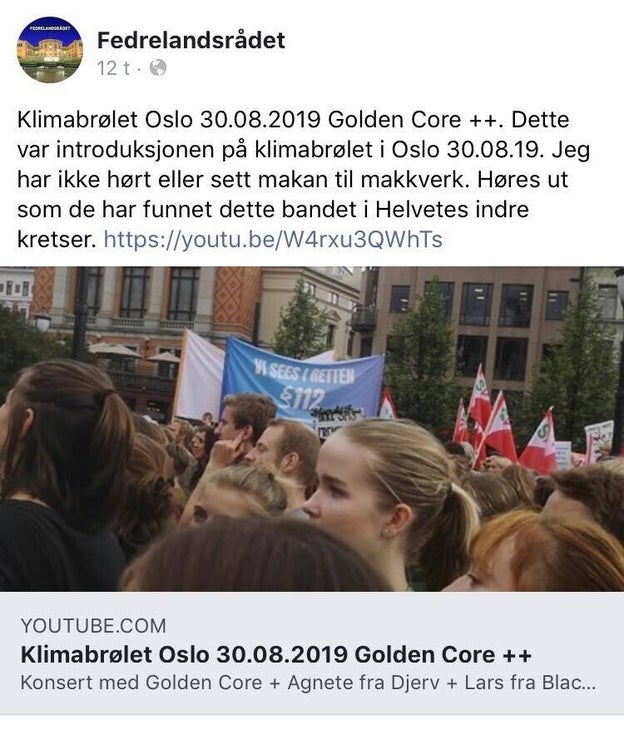Open the bold "Klimabrølet Oslo 30.08.2019 Golden Core ++" preview title
The image size is (624, 730).
(x=276, y=655)
